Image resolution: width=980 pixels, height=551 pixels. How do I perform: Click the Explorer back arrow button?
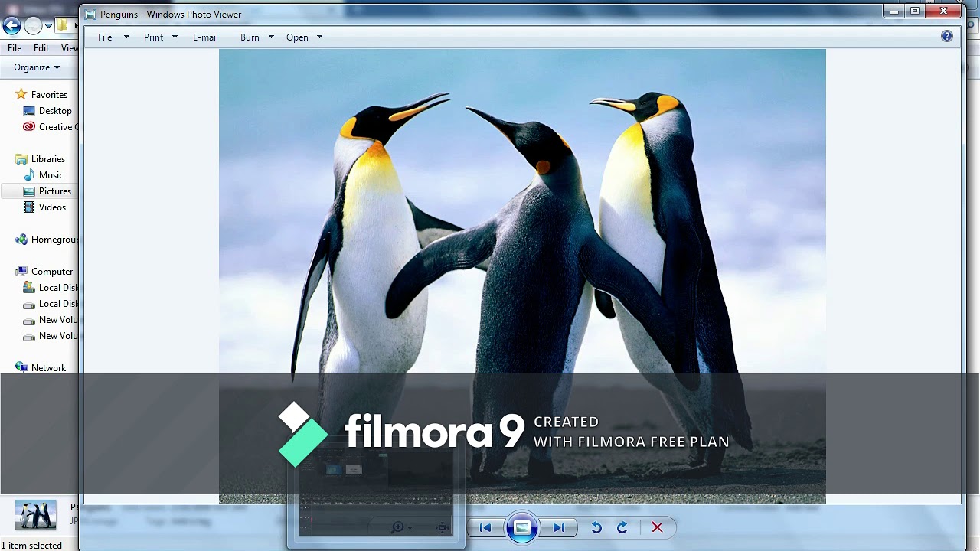coord(11,26)
